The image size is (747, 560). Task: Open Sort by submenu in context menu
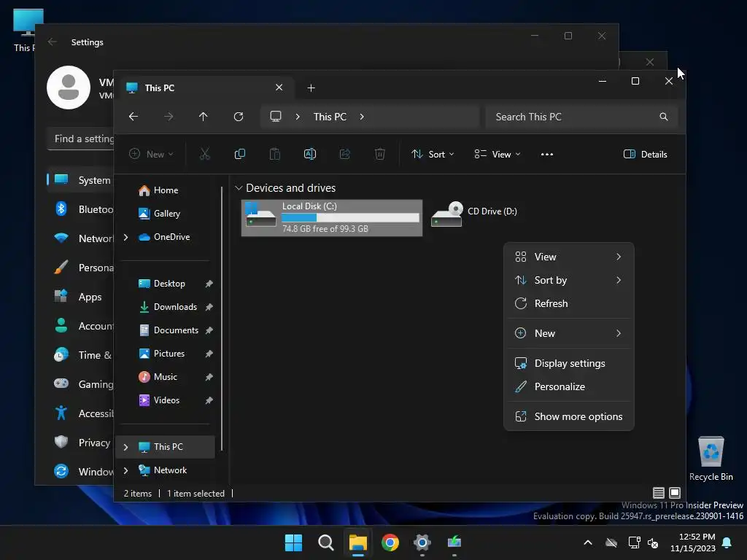click(x=569, y=280)
